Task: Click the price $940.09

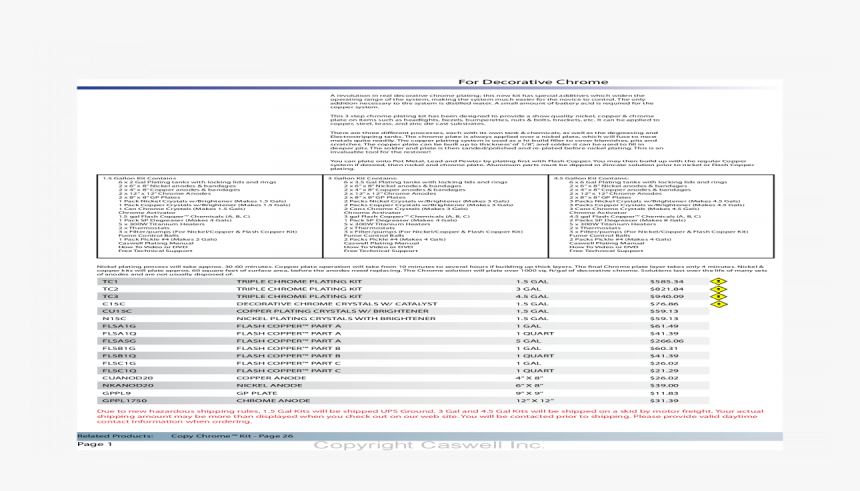Action: [666, 296]
